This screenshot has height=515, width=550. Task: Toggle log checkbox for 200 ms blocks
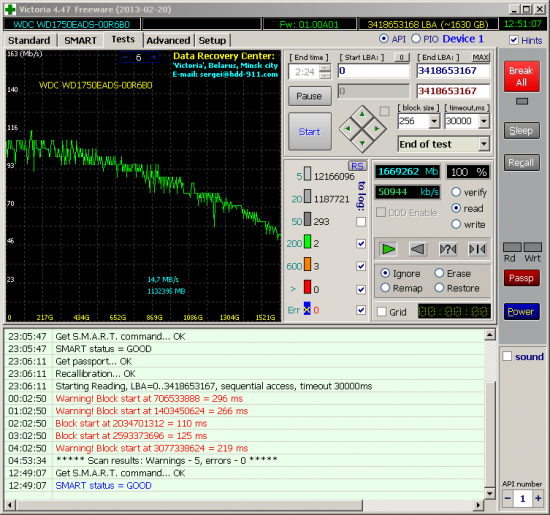(361, 243)
